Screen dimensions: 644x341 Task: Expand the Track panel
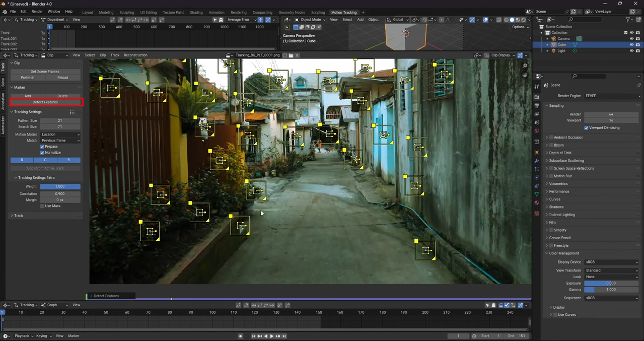[19, 216]
